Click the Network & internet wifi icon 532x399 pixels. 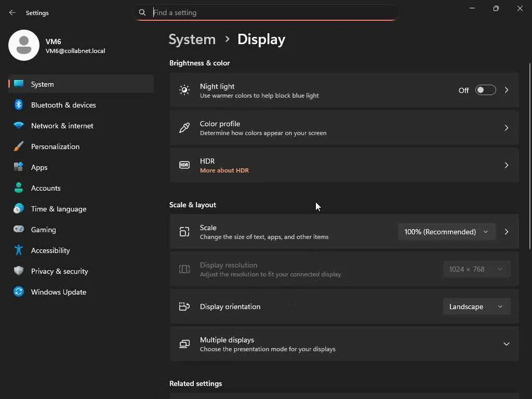pos(19,126)
